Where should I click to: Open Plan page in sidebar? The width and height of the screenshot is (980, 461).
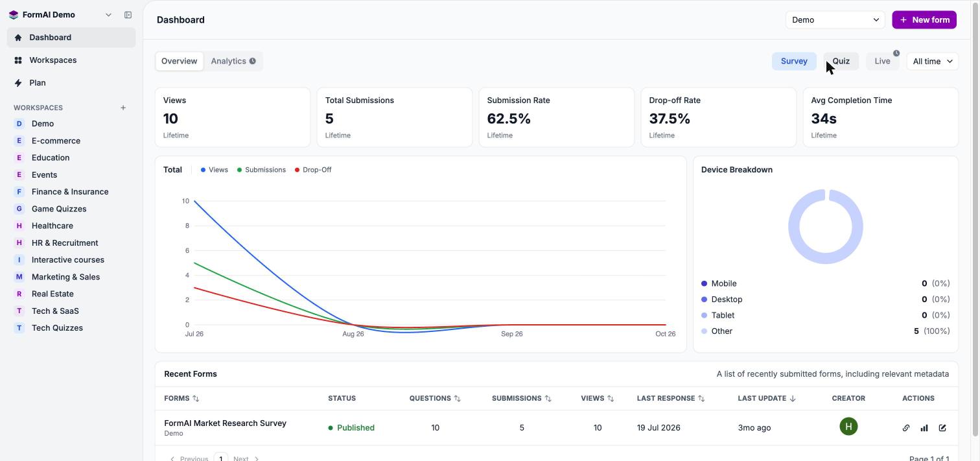(x=71, y=83)
